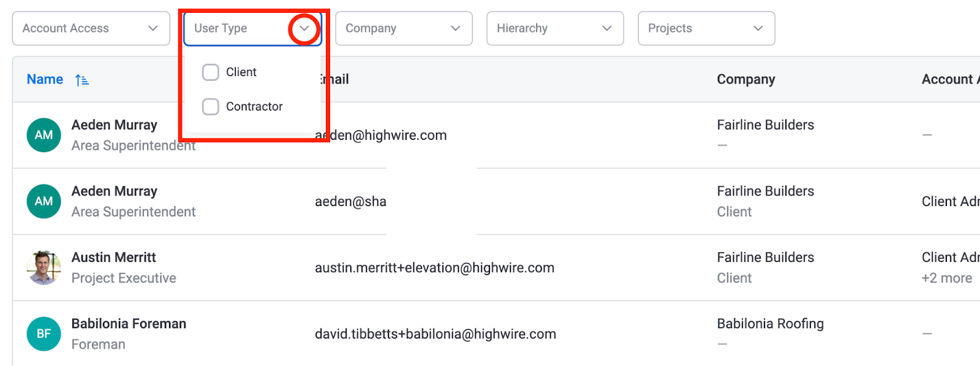Select the Contractor option label
The image size is (980, 366).
coord(254,107)
